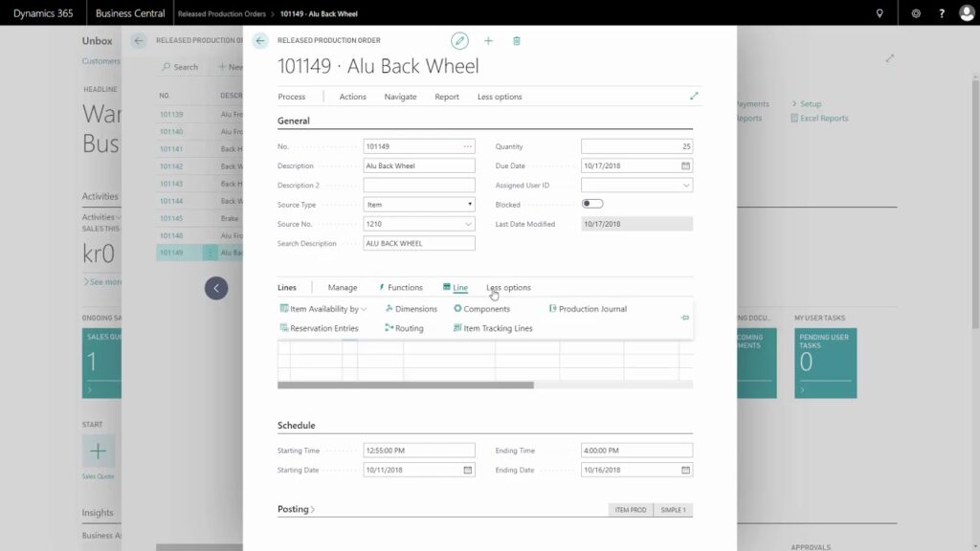Expand Setup menu in background
This screenshot has width=980, height=551.
(807, 103)
